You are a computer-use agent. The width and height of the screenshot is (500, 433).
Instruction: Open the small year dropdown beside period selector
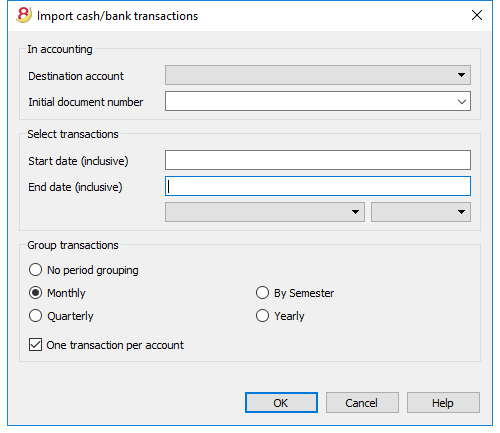pos(421,212)
